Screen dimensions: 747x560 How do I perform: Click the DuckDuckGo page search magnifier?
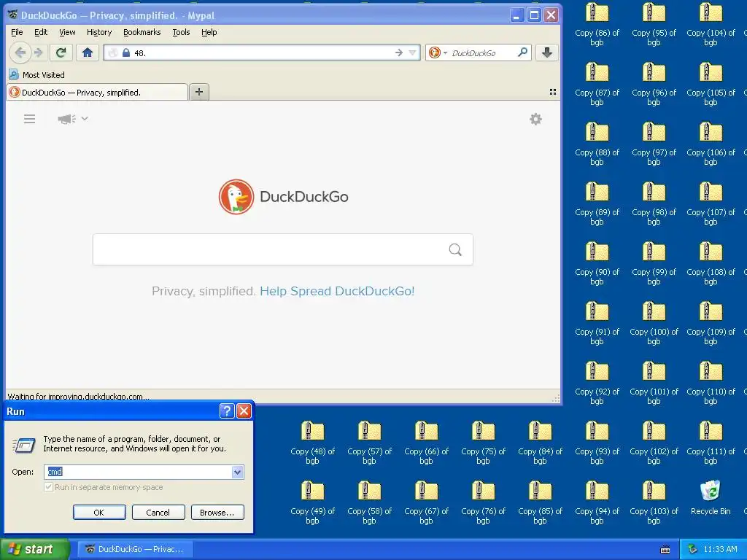pyautogui.click(x=455, y=249)
